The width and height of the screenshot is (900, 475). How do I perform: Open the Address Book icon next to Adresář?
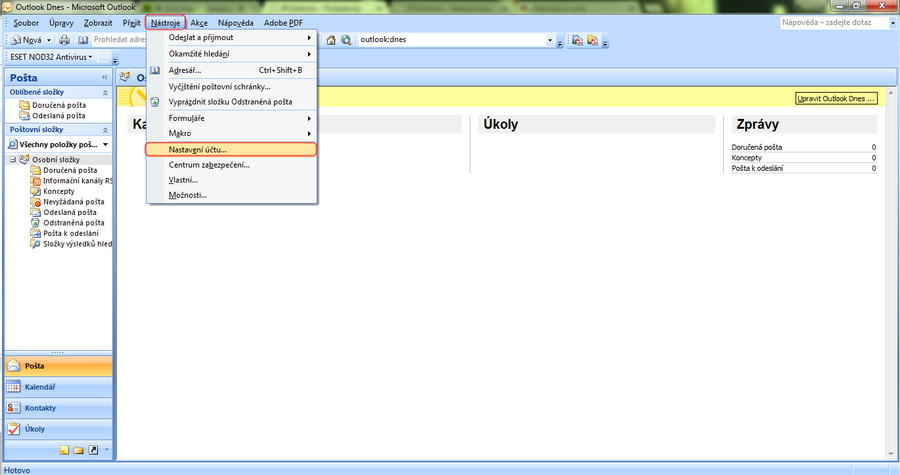[x=155, y=70]
